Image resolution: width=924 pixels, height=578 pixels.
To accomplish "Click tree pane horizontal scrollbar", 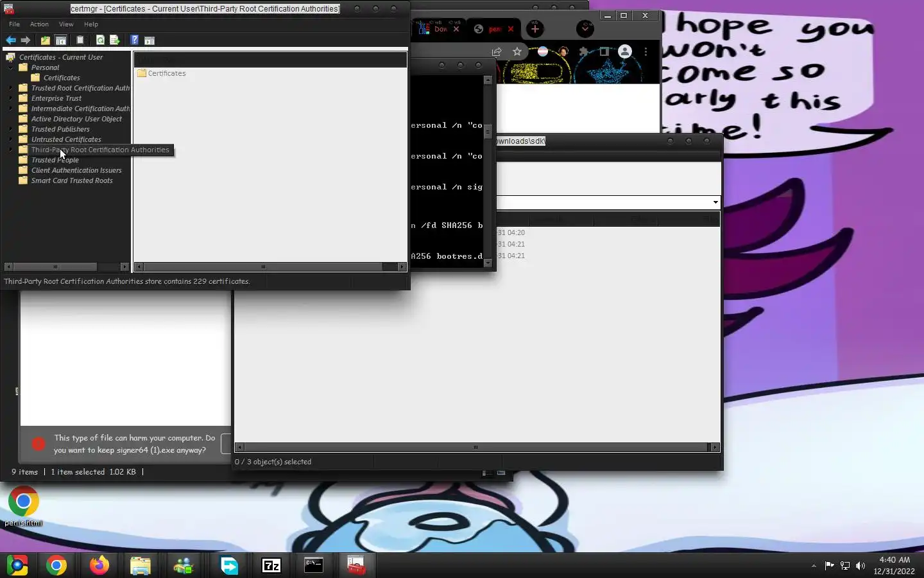I will pyautogui.click(x=55, y=267).
